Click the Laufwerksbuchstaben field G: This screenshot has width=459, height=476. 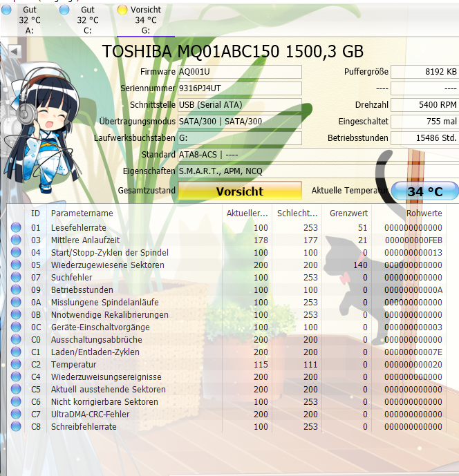(240, 137)
